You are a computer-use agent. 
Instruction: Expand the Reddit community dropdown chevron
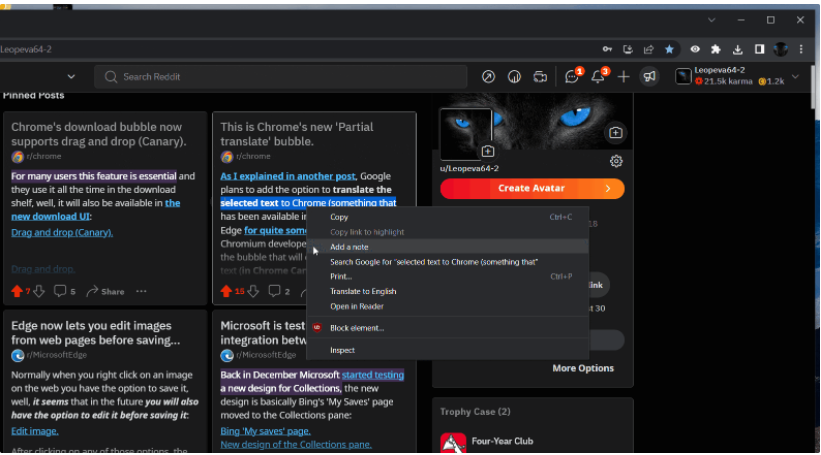pos(71,77)
